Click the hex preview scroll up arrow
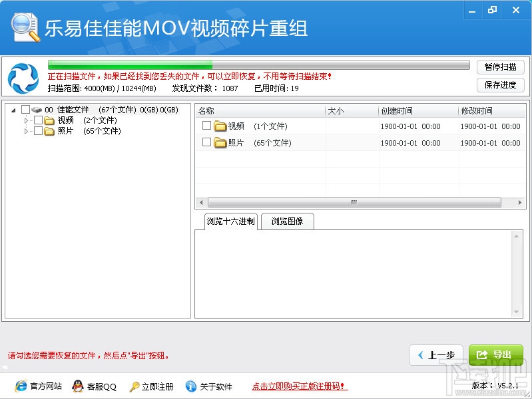 coord(516,236)
